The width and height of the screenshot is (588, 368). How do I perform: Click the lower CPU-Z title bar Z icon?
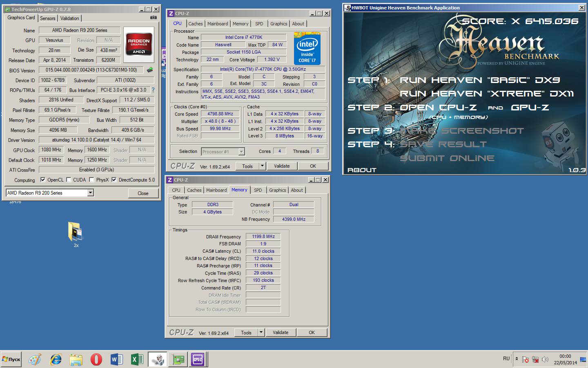[x=170, y=180]
